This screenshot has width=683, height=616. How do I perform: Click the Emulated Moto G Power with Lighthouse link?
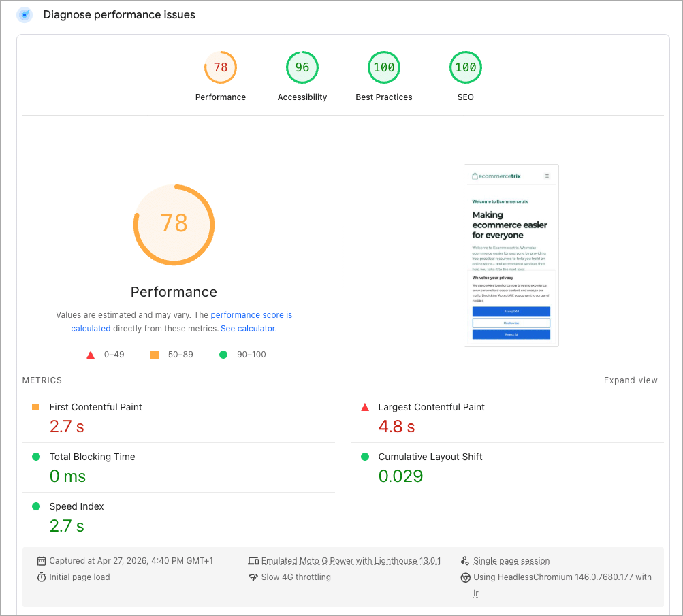pyautogui.click(x=351, y=561)
